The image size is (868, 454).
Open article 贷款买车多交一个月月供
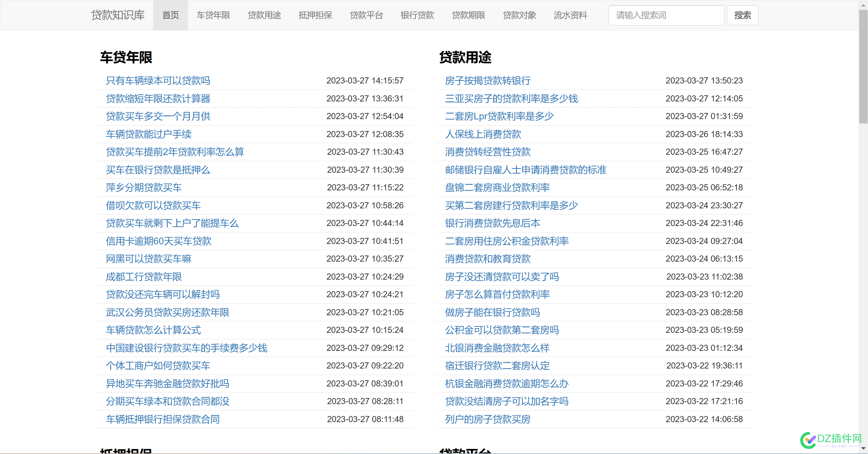158,116
